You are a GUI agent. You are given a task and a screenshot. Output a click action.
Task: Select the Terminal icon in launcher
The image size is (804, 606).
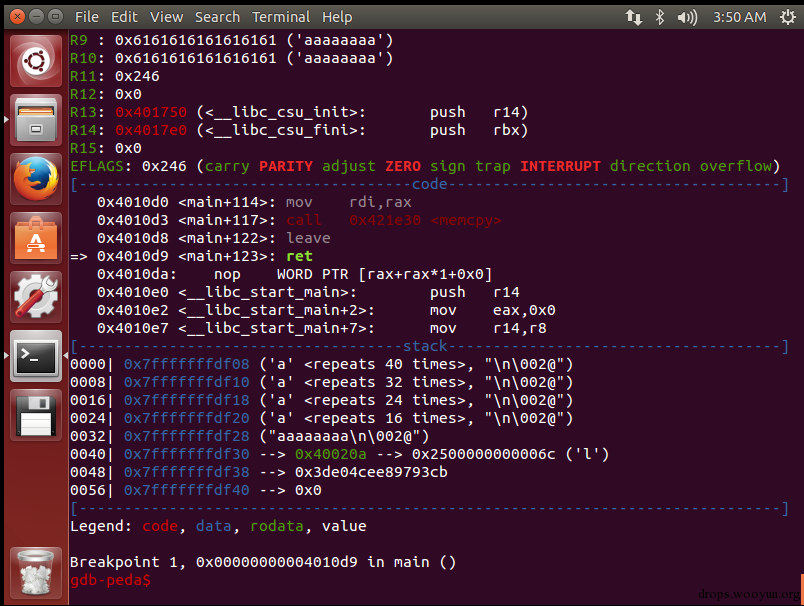[36, 356]
